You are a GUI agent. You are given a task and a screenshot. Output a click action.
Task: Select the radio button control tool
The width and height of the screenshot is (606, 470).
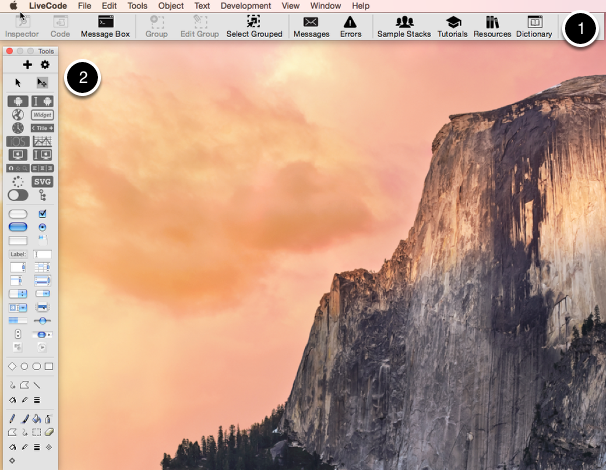[x=43, y=227]
